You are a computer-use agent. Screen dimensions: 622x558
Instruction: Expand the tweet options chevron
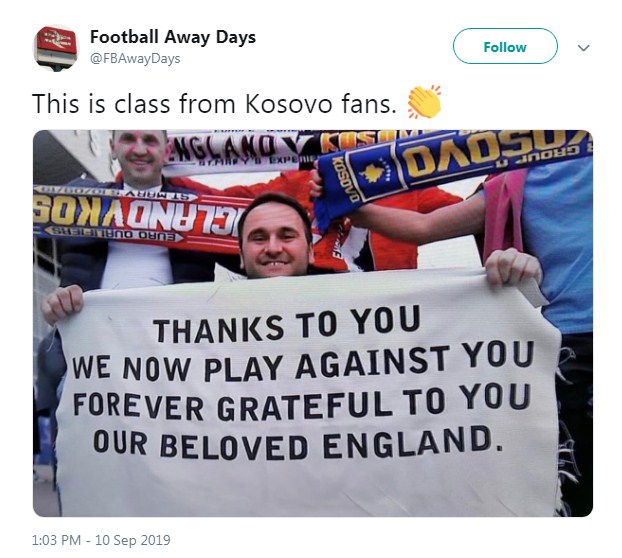click(583, 48)
